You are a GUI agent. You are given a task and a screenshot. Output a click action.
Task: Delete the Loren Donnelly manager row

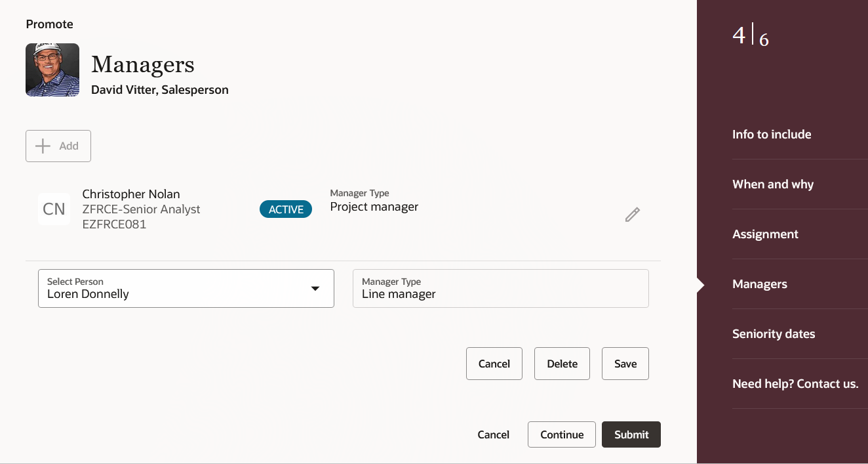(562, 364)
